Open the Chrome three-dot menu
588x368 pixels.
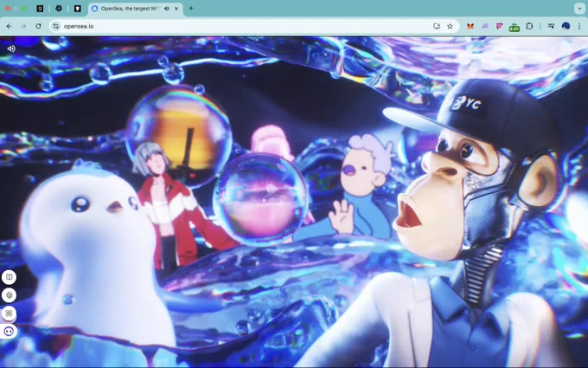579,26
